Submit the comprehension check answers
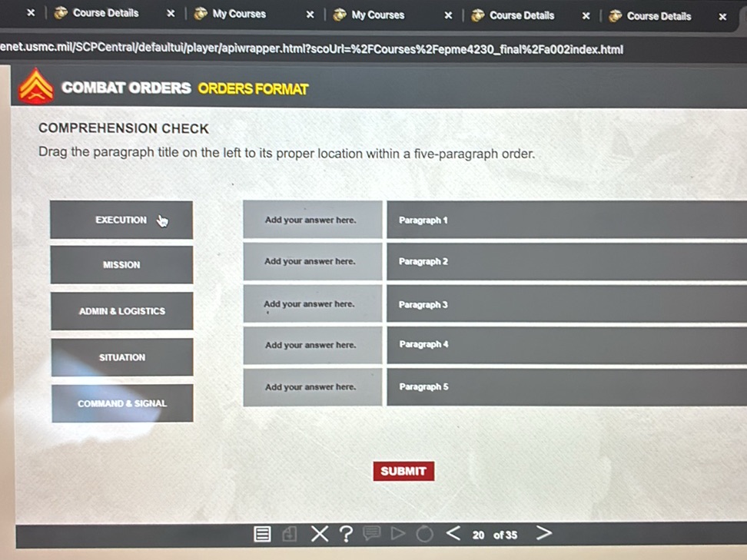 pos(403,471)
